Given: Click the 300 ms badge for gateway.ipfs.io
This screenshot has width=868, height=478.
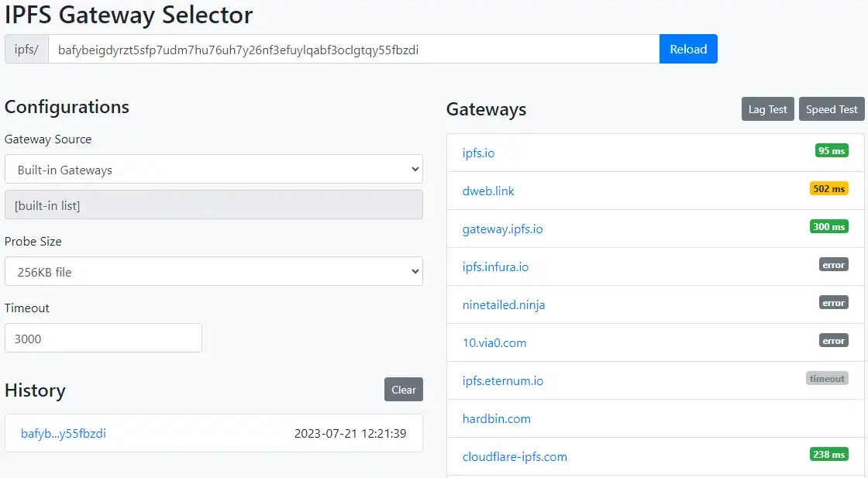Looking at the screenshot, I should [828, 226].
